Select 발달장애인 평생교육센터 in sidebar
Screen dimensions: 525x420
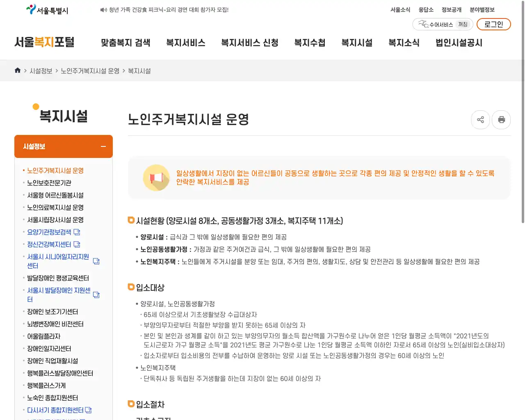[58, 278]
